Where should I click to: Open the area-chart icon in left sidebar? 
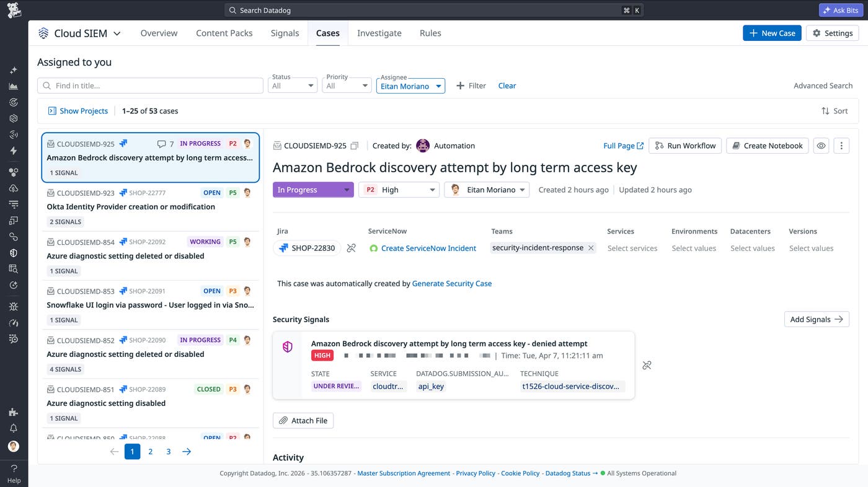point(14,86)
